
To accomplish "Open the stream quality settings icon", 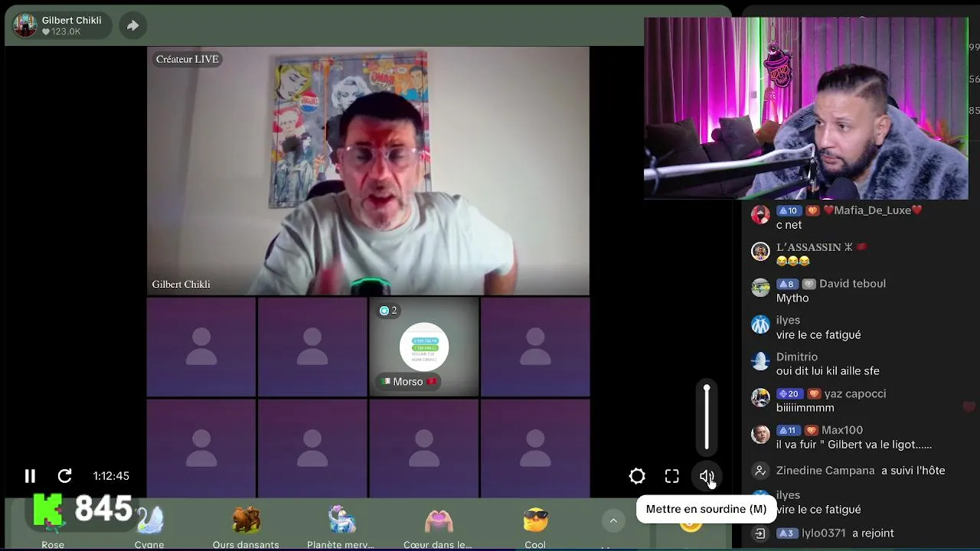I will [637, 476].
